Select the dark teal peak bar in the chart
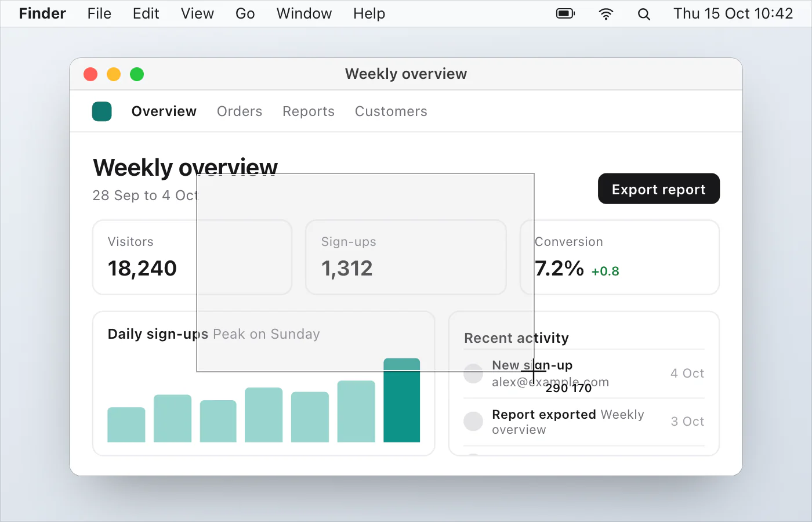 click(401, 400)
